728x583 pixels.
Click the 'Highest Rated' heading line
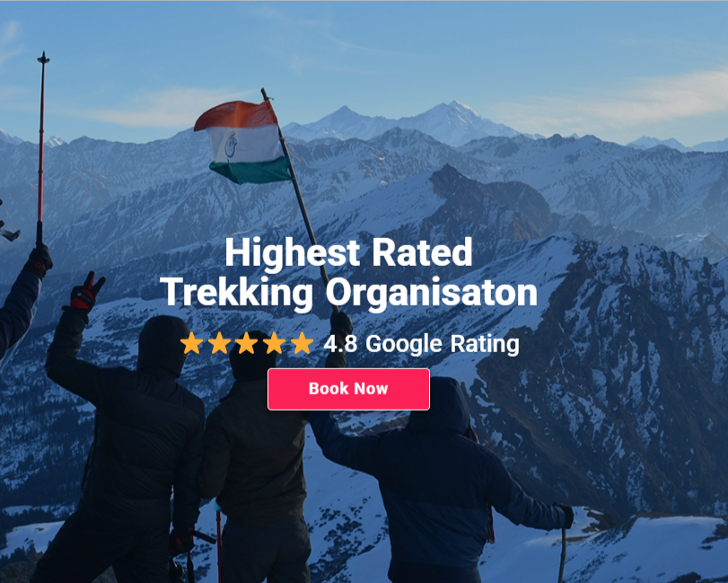point(348,253)
